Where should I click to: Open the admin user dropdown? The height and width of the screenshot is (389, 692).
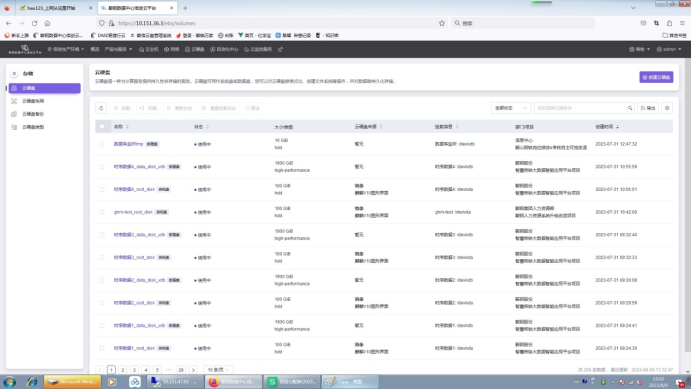pyautogui.click(x=669, y=49)
